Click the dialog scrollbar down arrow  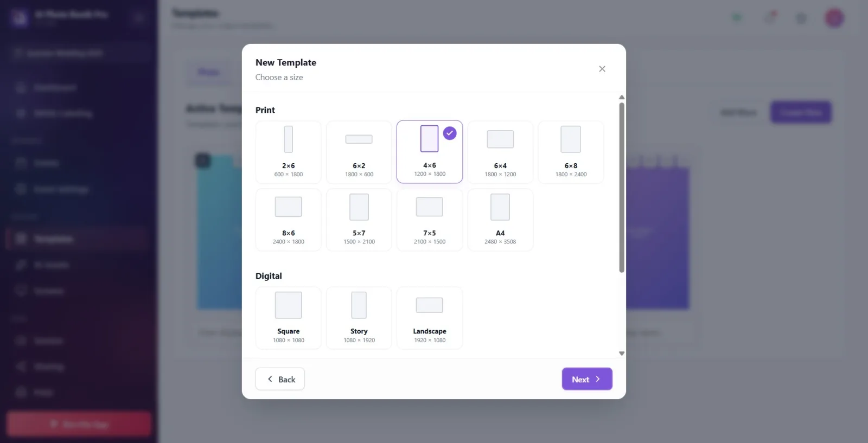point(622,354)
